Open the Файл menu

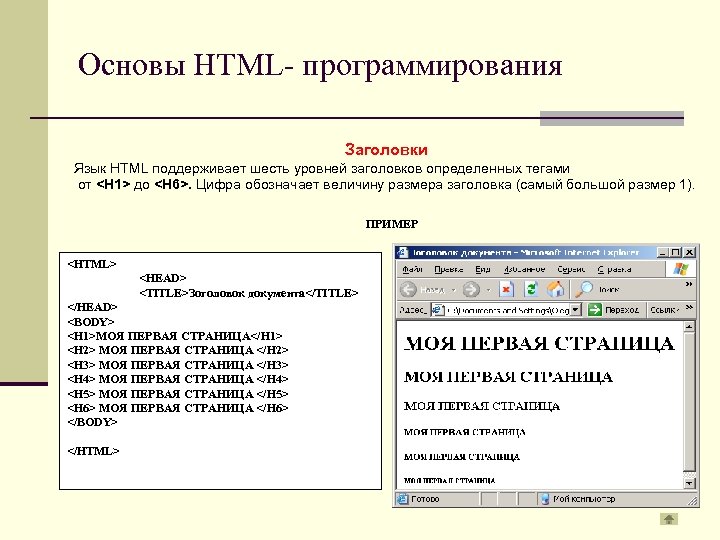(x=412, y=270)
